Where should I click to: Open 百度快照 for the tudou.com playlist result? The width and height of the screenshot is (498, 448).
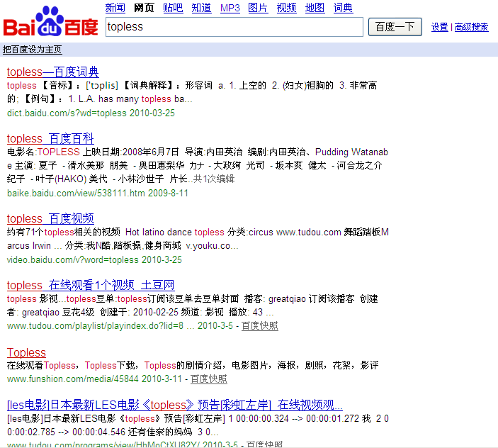(x=260, y=325)
